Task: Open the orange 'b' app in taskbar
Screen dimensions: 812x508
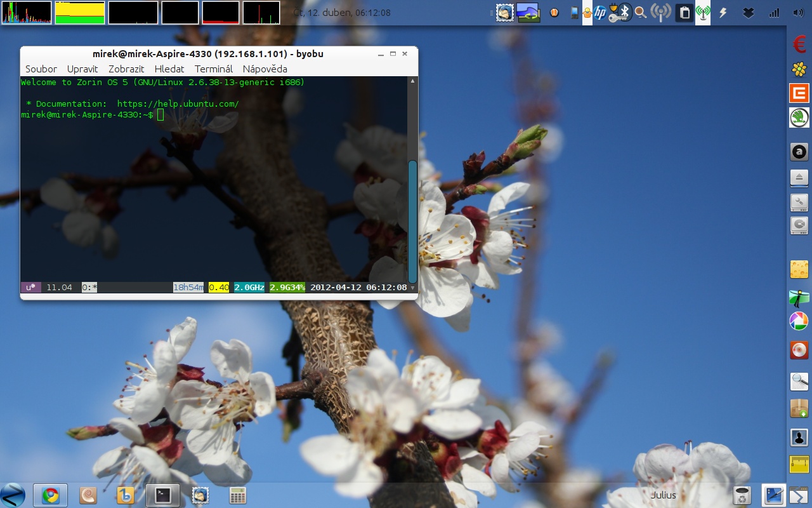Action: pyautogui.click(x=125, y=495)
